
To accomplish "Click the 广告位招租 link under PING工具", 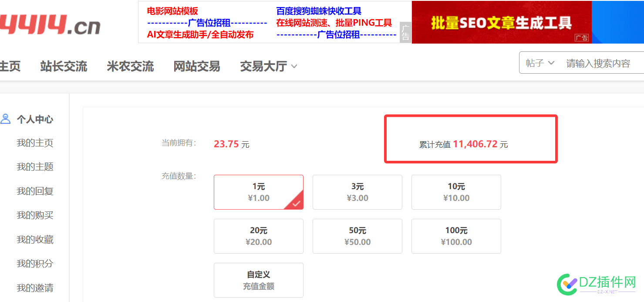I will (336, 34).
